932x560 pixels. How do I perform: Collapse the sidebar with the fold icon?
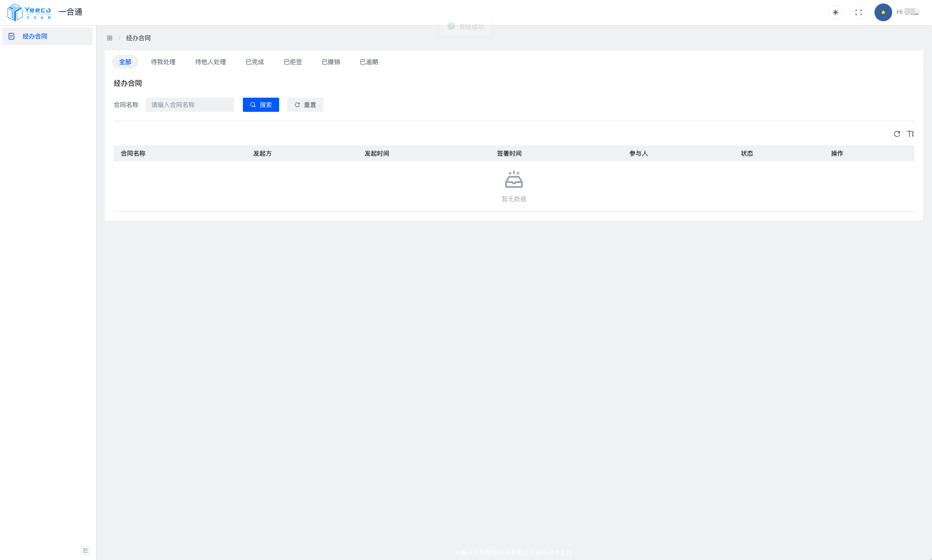[x=85, y=551]
